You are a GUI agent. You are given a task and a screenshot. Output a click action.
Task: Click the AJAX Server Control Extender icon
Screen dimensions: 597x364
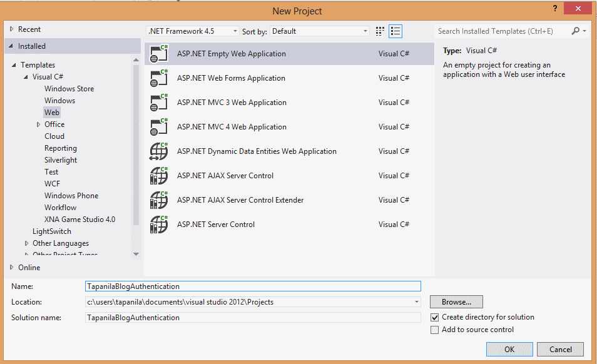pyautogui.click(x=159, y=200)
